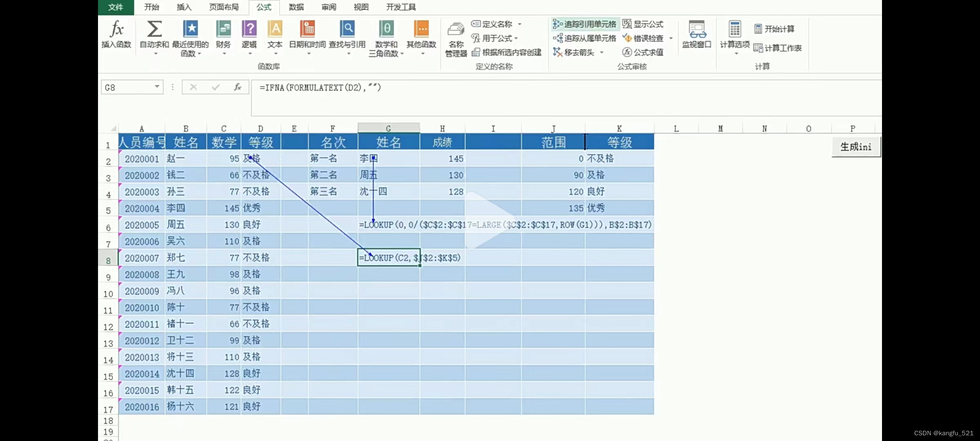Switch to the View (视图) tab
Viewport: 980px width, 441px height.
coord(361,7)
